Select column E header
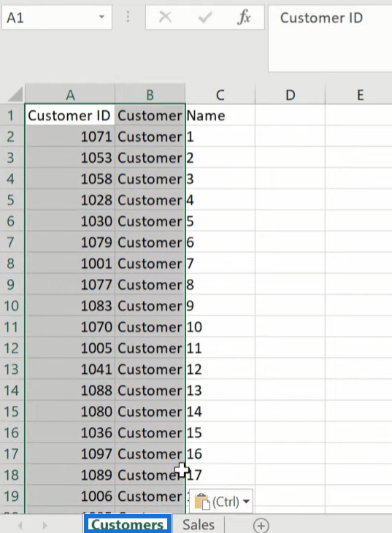The image size is (392, 533). (358, 94)
